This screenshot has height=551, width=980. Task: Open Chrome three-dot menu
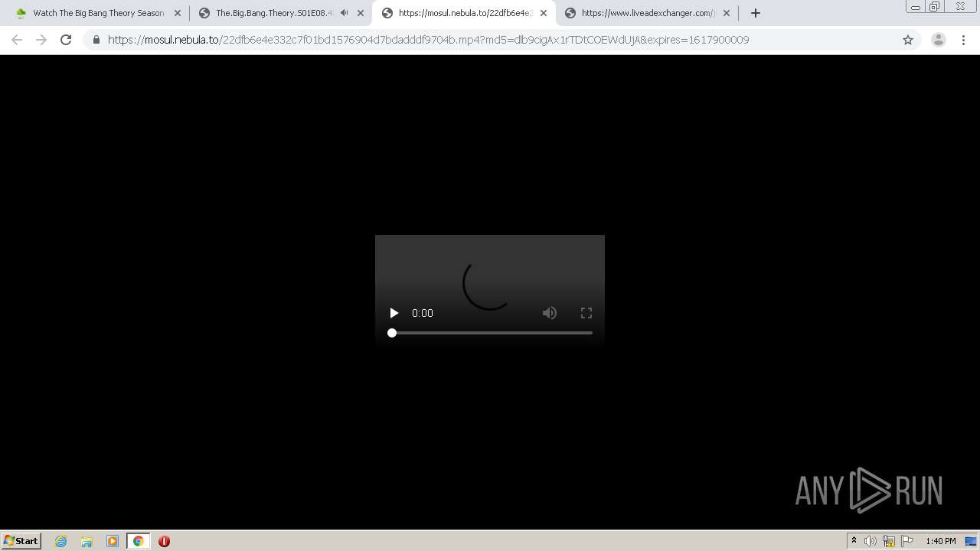[964, 40]
